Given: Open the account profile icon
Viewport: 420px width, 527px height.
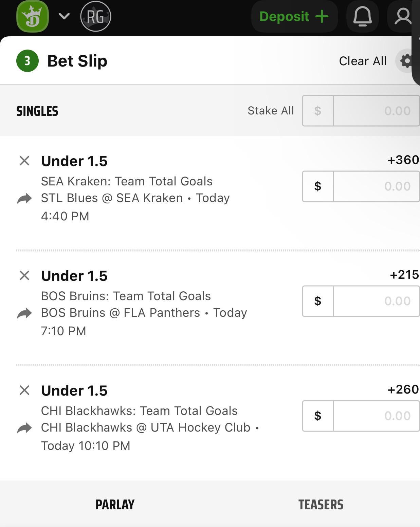Looking at the screenshot, I should (403, 16).
